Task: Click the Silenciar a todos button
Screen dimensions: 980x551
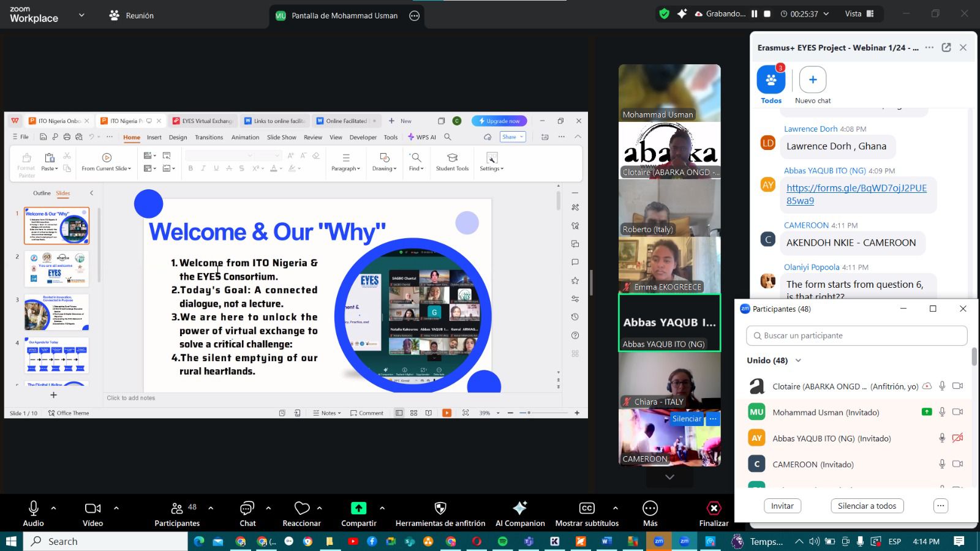Action: click(867, 506)
